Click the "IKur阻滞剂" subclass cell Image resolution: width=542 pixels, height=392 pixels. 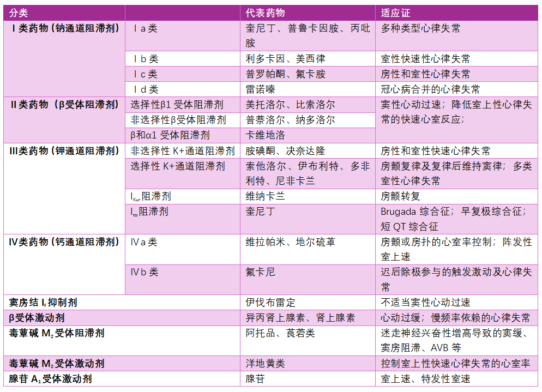(150, 196)
